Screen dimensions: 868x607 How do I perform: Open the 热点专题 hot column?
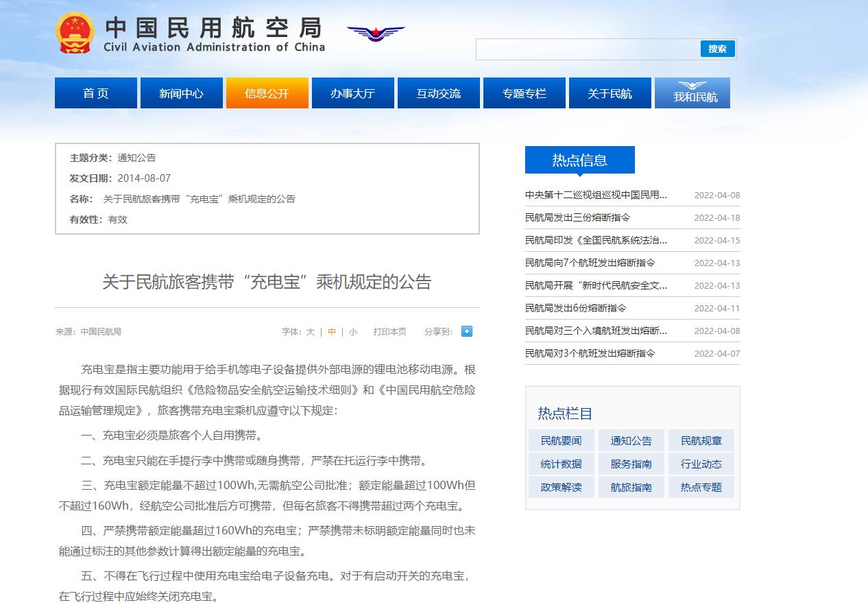tap(701, 487)
